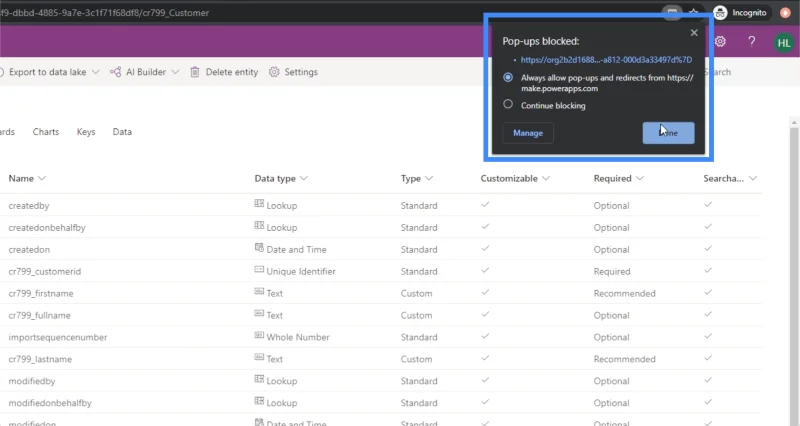Viewport: 800px width, 426px height.
Task: Click Text icon in cr799_lastname row
Action: [x=259, y=357]
